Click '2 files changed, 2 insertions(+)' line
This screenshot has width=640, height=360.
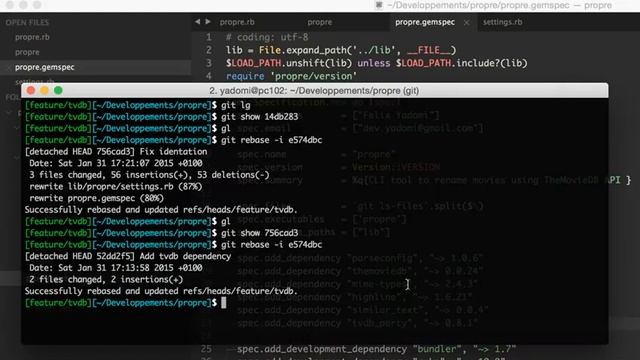[x=106, y=280]
